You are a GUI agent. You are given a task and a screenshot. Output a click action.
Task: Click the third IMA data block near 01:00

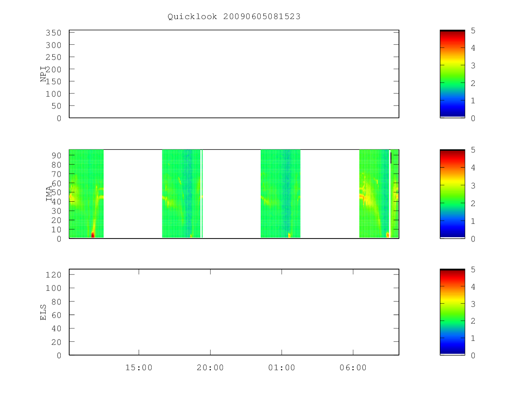point(281,194)
